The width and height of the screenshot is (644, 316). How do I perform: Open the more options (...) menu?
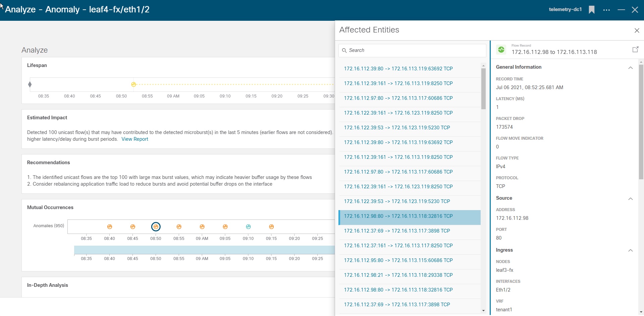point(606,9)
